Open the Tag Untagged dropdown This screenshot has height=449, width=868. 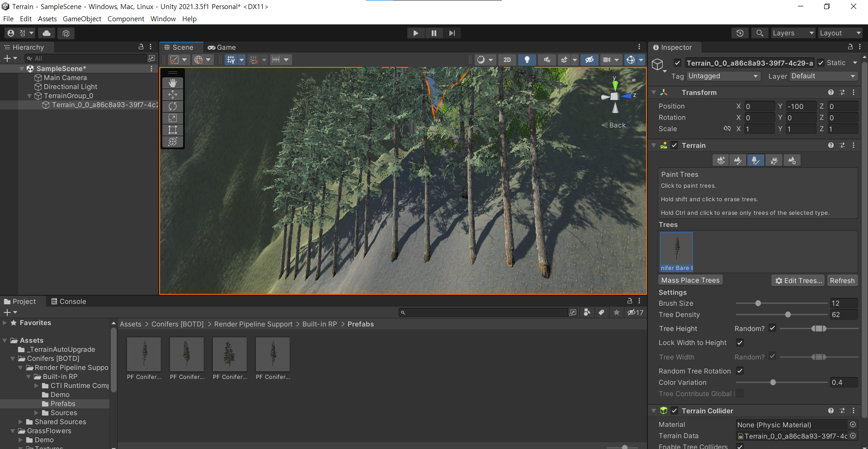(723, 76)
